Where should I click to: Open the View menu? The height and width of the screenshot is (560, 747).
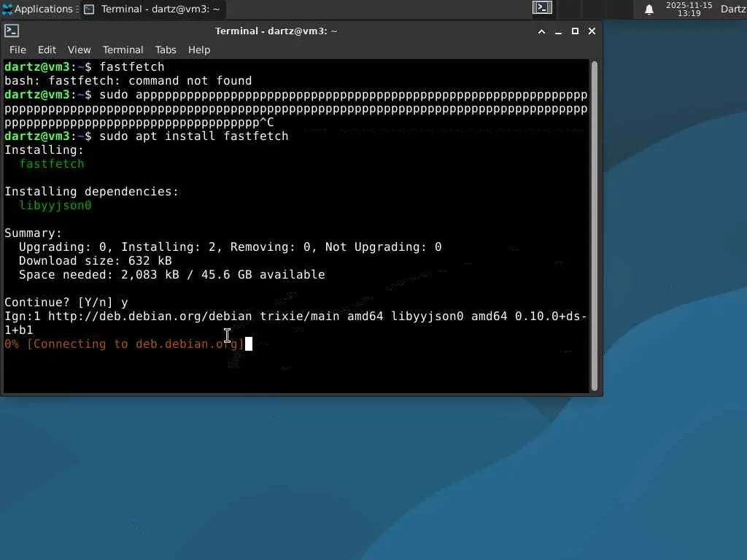(79, 50)
